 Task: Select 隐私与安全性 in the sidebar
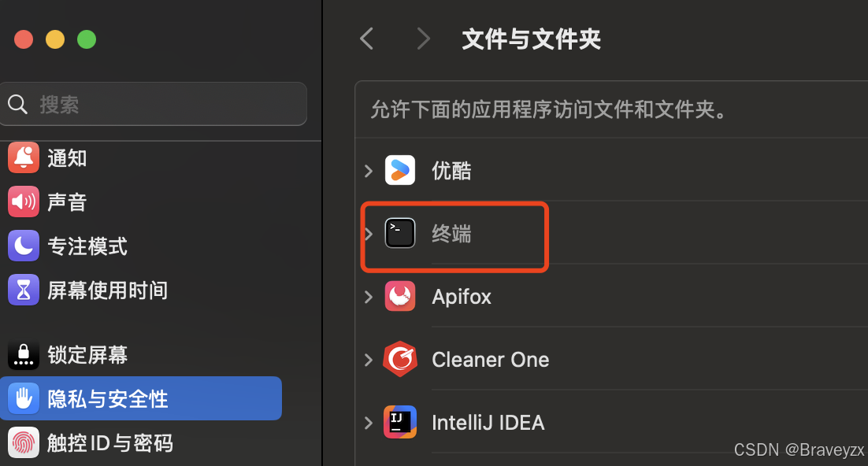[x=141, y=398]
